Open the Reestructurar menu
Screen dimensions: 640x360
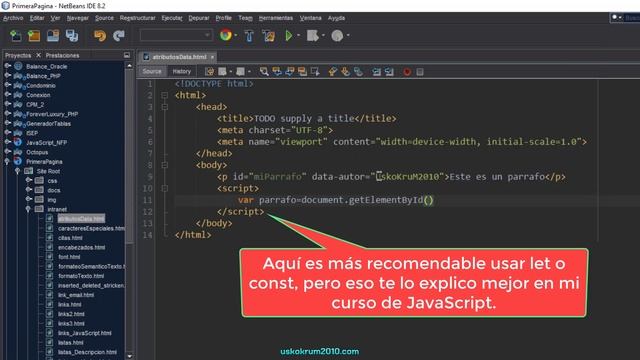[138, 18]
